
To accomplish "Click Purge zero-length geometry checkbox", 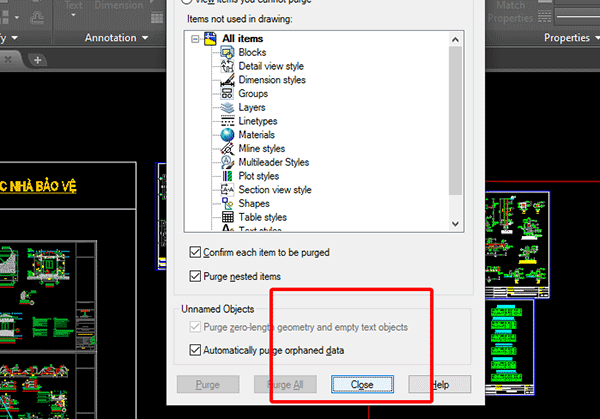I will (195, 327).
